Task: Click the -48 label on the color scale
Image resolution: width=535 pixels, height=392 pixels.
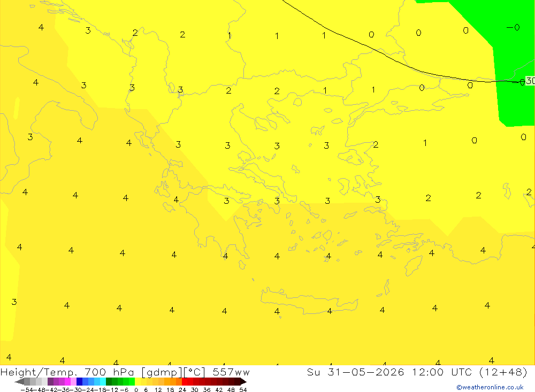Action: point(39,390)
